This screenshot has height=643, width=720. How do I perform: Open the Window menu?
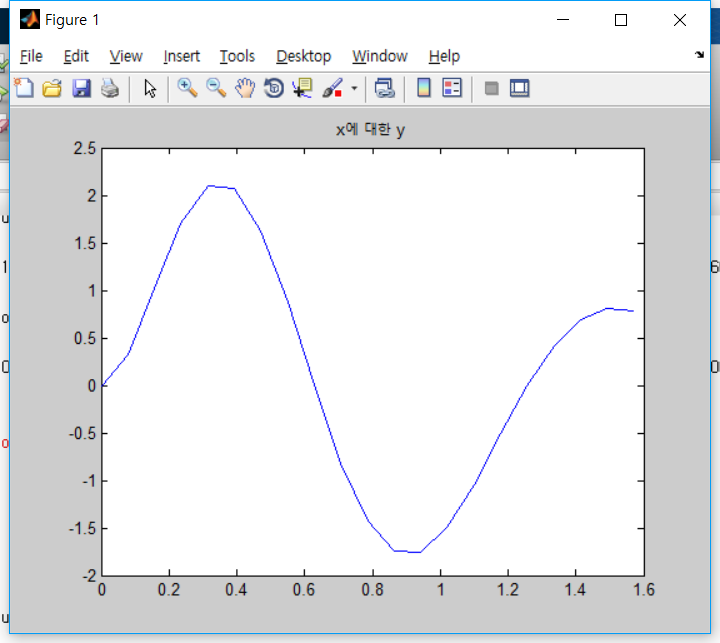click(x=380, y=56)
